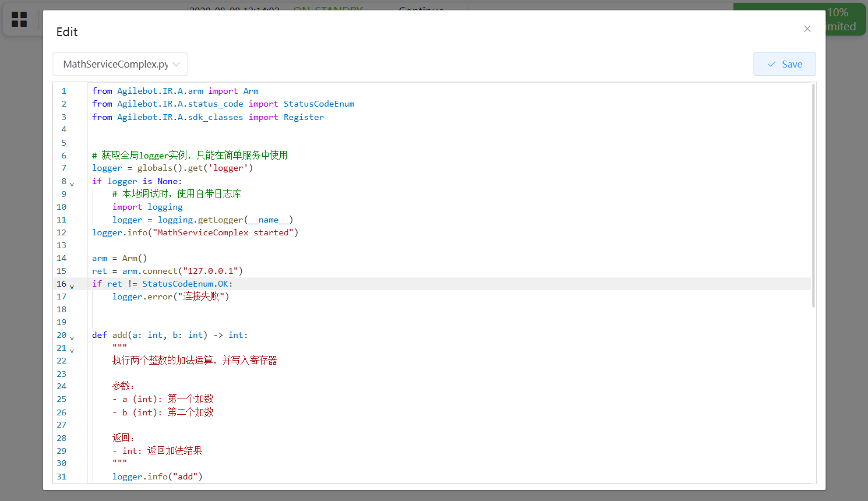Open the MathServiceComplex.py file dropdown
This screenshot has height=501, width=868.
click(121, 64)
